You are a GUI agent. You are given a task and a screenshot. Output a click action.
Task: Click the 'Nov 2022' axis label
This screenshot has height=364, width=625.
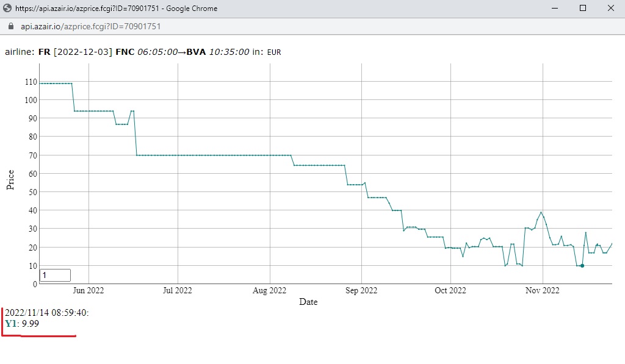[x=543, y=290]
